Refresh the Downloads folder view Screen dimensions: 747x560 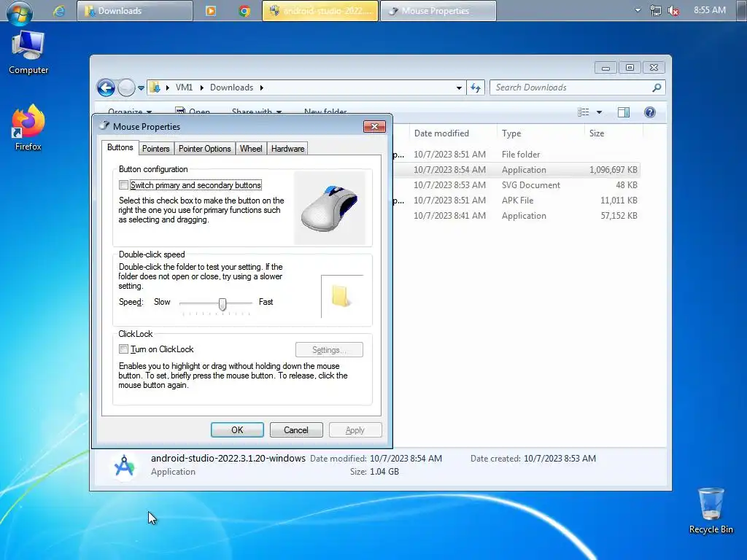[476, 87]
